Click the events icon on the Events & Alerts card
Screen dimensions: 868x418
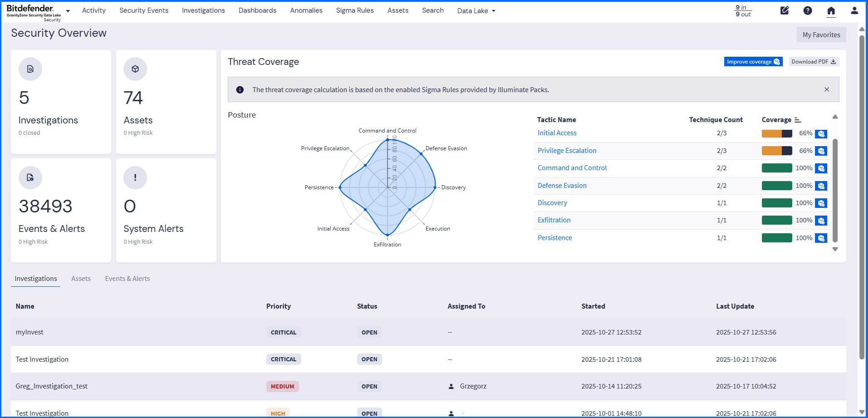pyautogui.click(x=30, y=177)
